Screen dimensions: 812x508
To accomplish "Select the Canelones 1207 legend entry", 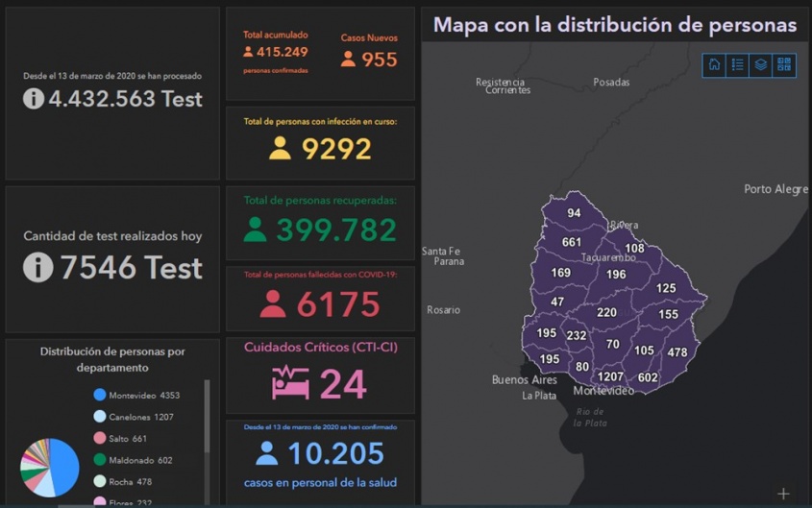I will point(140,417).
